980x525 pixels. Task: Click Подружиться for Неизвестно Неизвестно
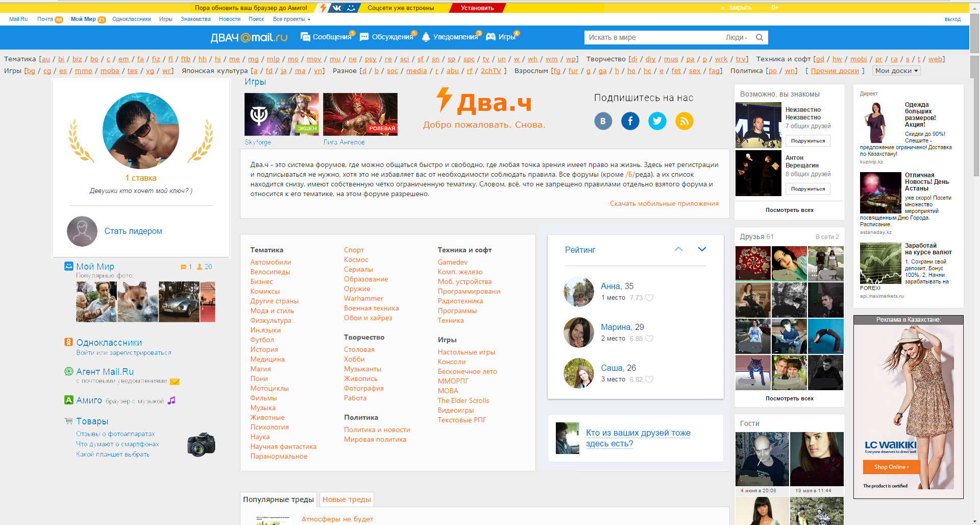(808, 141)
